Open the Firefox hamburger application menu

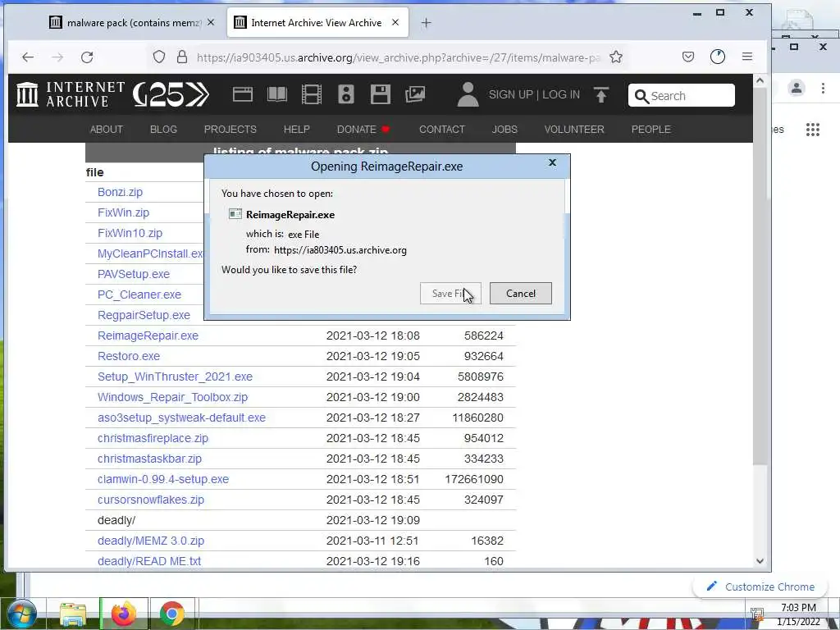tap(747, 57)
